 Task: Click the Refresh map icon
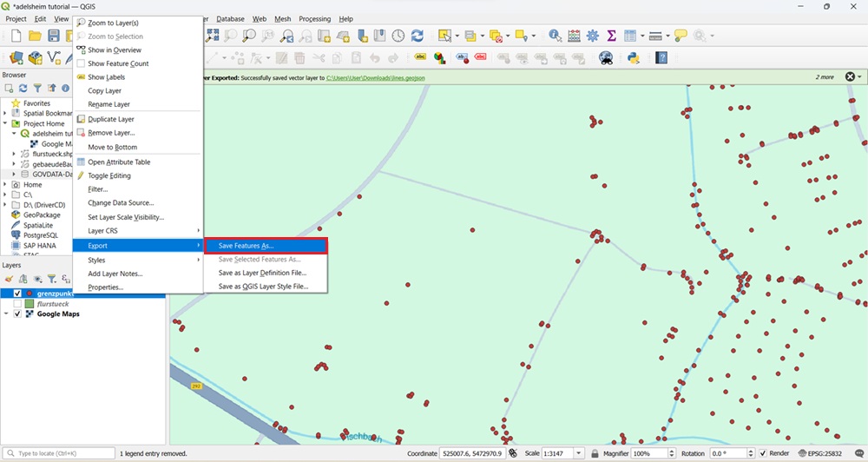(x=418, y=36)
